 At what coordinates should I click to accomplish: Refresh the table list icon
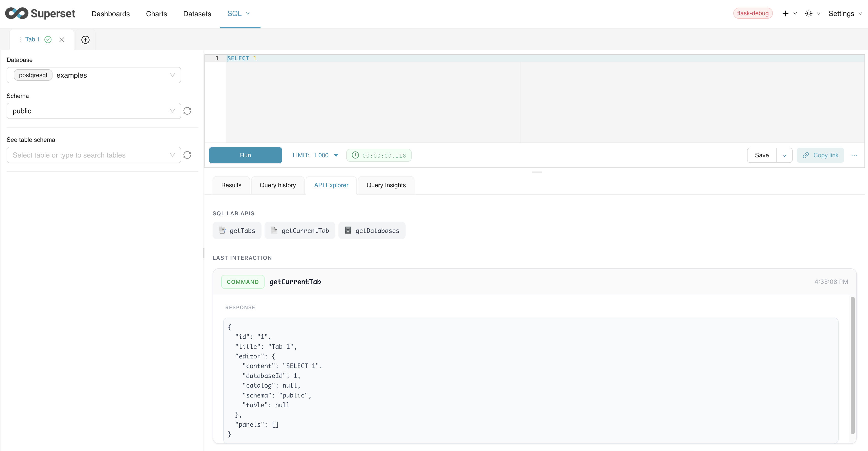pyautogui.click(x=187, y=155)
